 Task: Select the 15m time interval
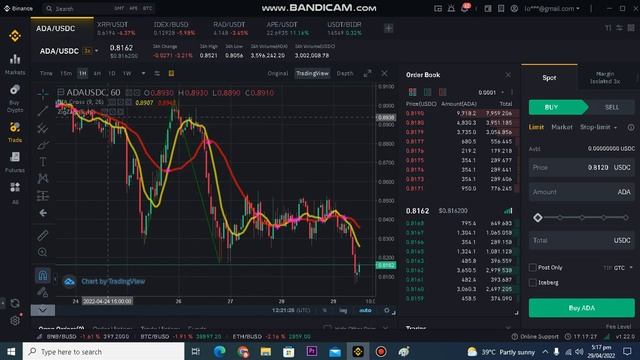(x=66, y=73)
